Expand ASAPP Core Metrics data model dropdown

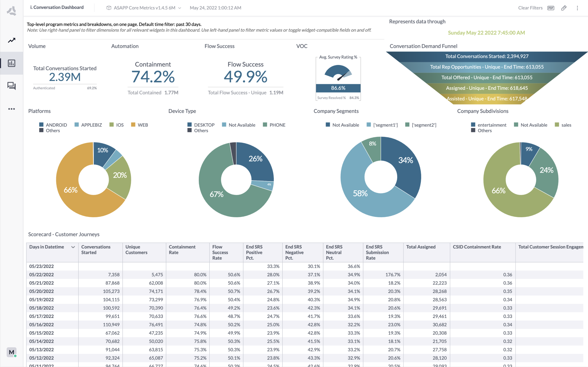[x=180, y=8]
